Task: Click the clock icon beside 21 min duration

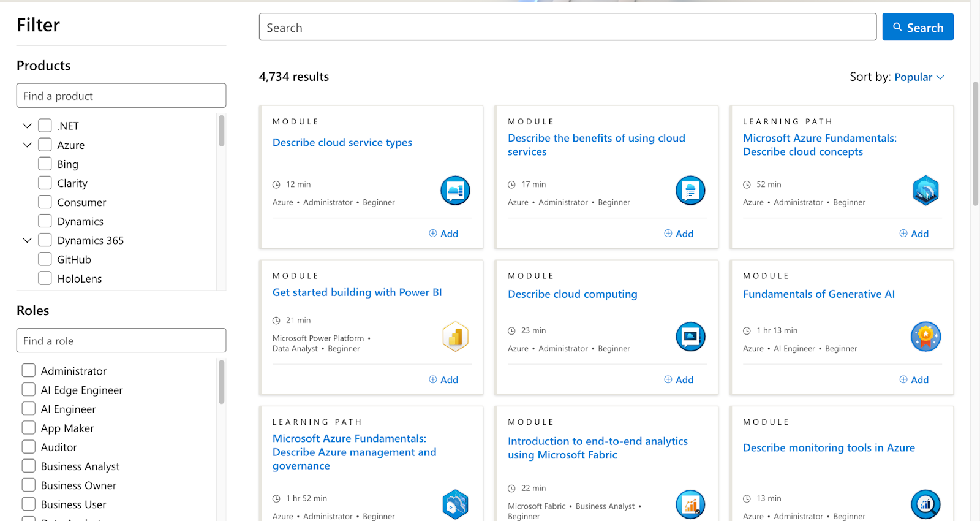Action: pos(276,321)
